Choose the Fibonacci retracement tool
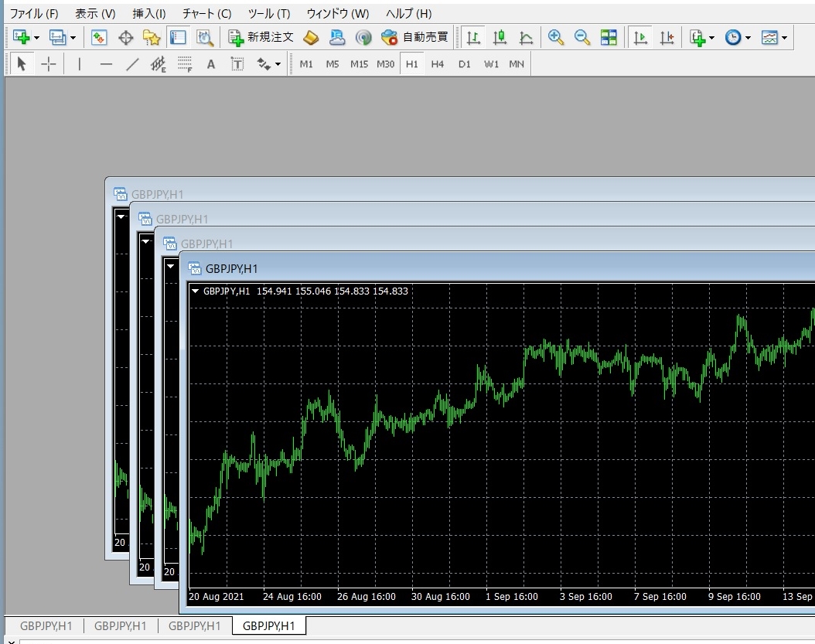 [185, 64]
